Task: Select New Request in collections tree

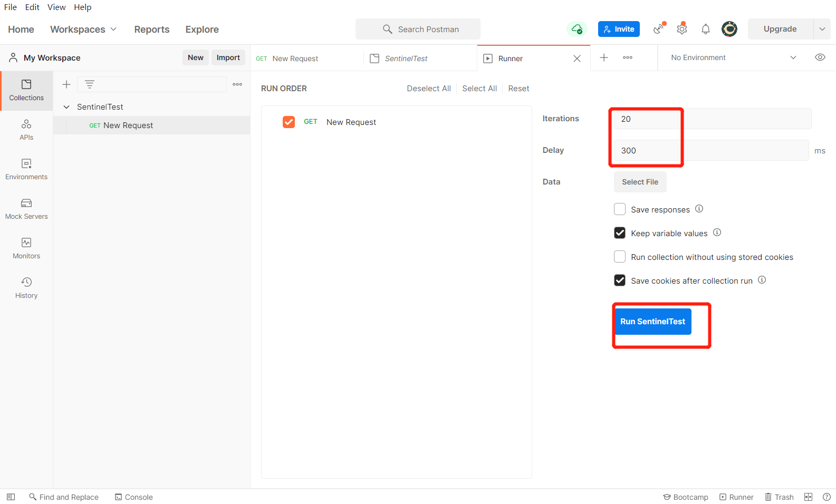Action: (x=151, y=125)
